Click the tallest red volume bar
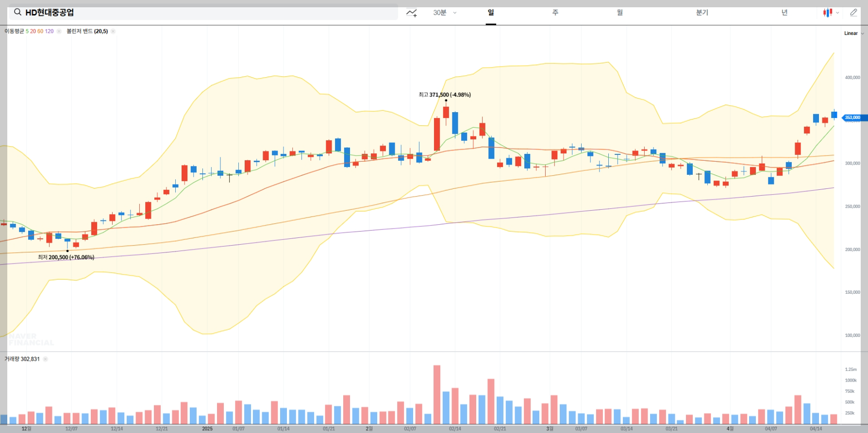The image size is (868, 433). [x=437, y=395]
